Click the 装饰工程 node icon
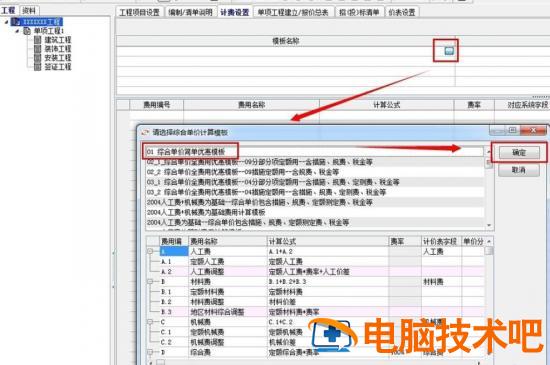 coord(38,49)
